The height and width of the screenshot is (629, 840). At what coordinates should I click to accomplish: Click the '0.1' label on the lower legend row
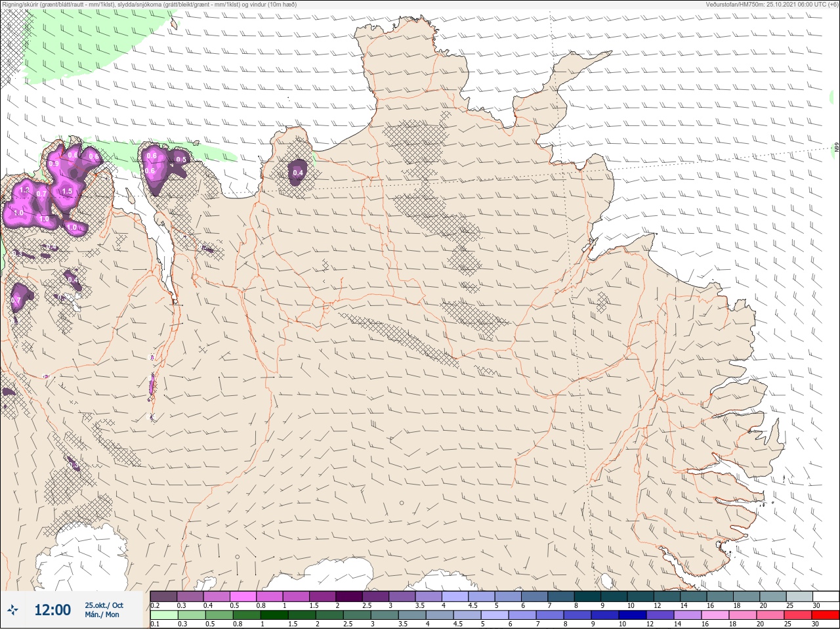tap(155, 624)
